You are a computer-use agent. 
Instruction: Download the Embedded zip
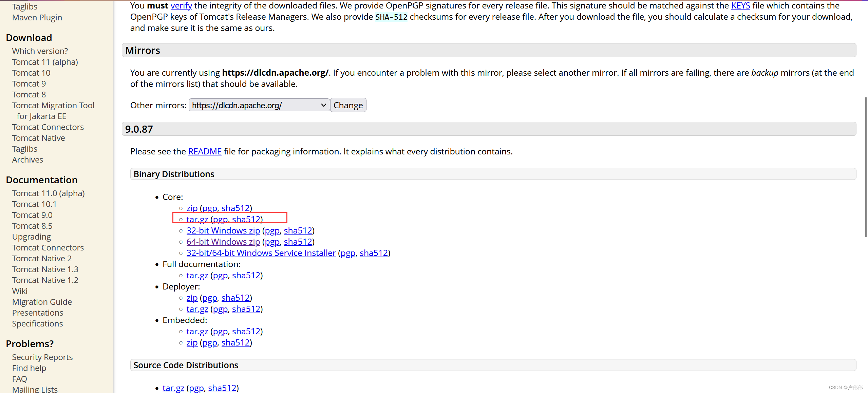tap(192, 342)
